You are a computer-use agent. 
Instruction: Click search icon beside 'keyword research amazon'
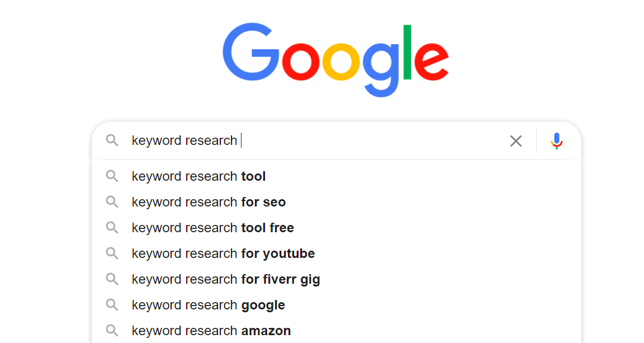pos(112,331)
